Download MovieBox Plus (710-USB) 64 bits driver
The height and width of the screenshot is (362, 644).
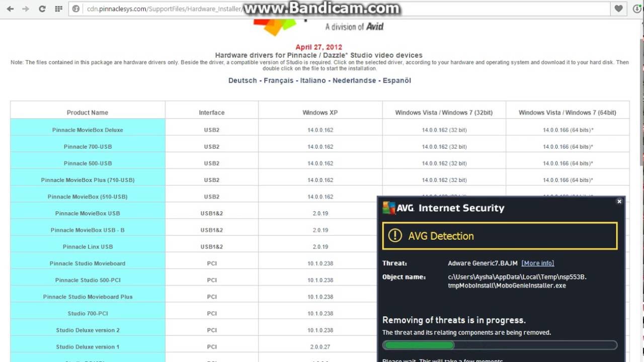click(x=568, y=180)
